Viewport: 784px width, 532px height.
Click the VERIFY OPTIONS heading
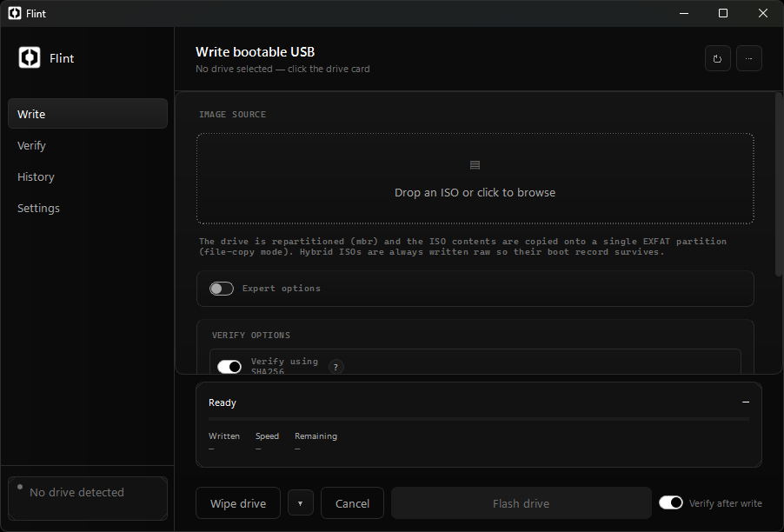point(251,335)
